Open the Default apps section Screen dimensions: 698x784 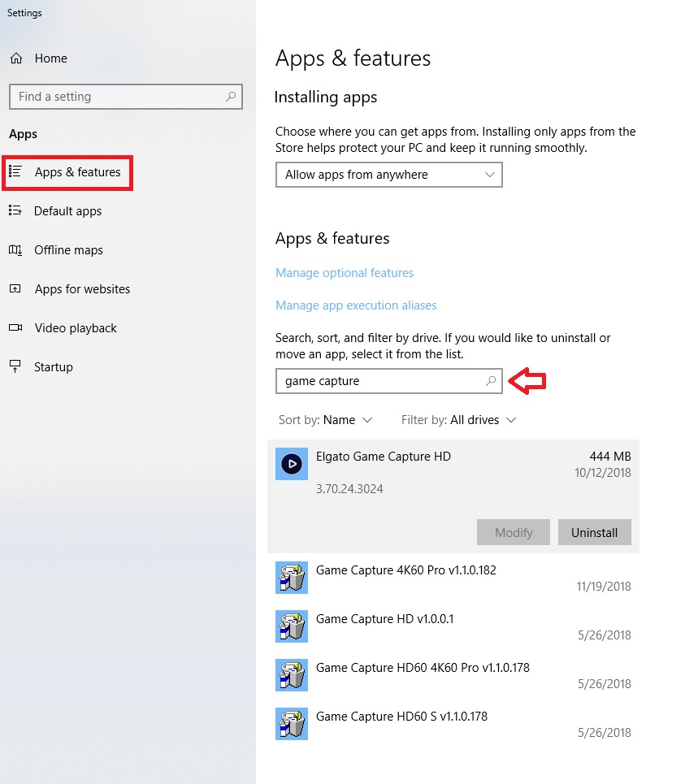tap(67, 211)
